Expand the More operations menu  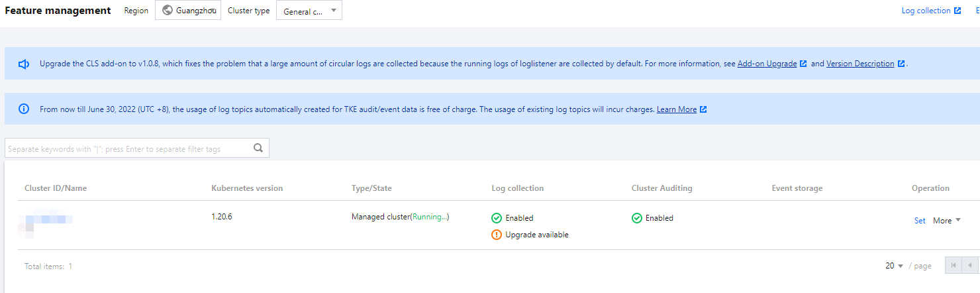click(x=947, y=221)
